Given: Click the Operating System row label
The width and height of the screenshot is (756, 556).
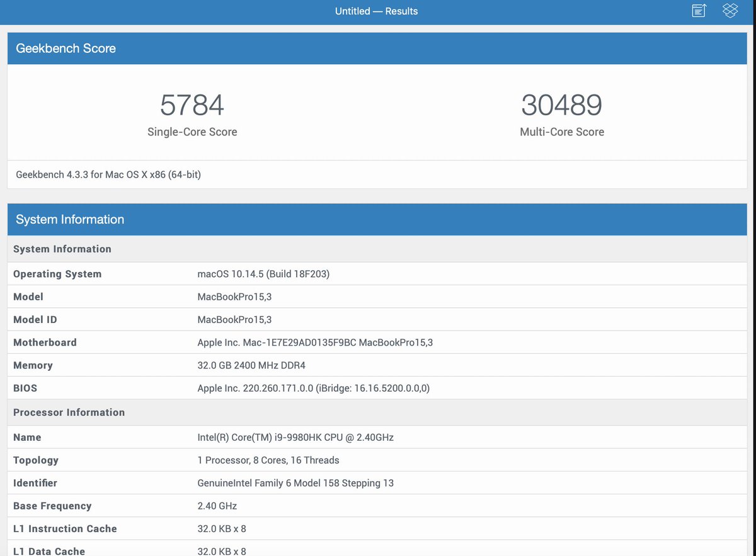Looking at the screenshot, I should click(x=57, y=274).
